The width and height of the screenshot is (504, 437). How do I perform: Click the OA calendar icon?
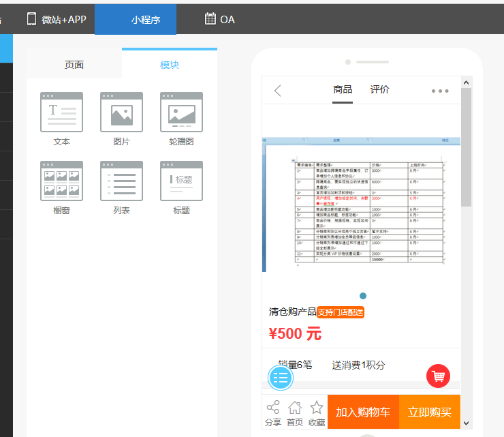(x=210, y=18)
